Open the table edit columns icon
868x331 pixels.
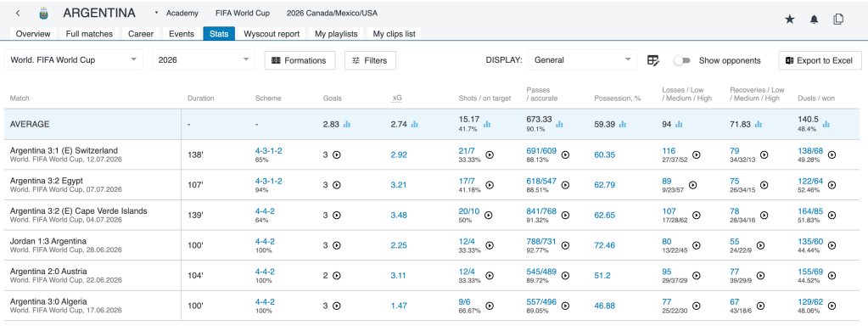pos(653,60)
